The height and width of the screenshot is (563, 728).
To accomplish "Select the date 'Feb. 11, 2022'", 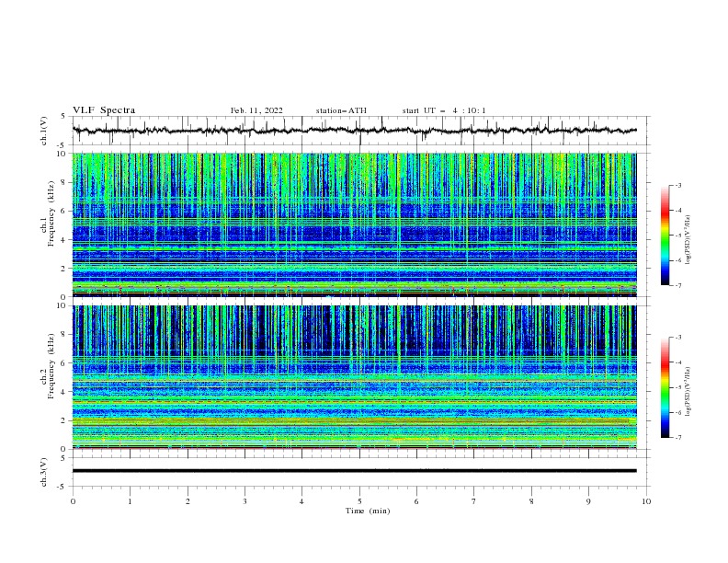I will (256, 110).
